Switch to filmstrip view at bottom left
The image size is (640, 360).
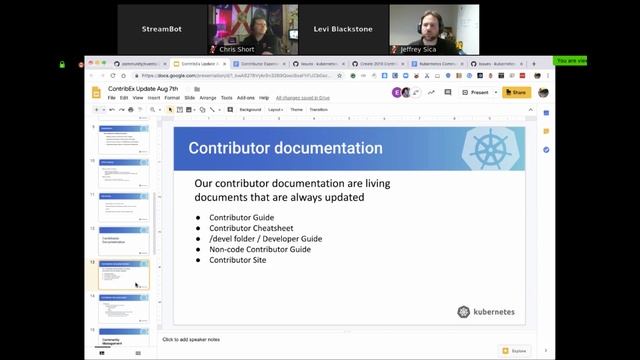pos(102,353)
